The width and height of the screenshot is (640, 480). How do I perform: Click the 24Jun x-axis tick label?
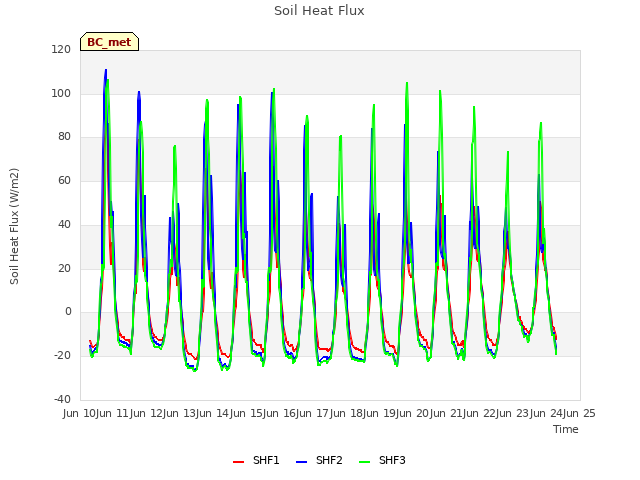point(564,413)
